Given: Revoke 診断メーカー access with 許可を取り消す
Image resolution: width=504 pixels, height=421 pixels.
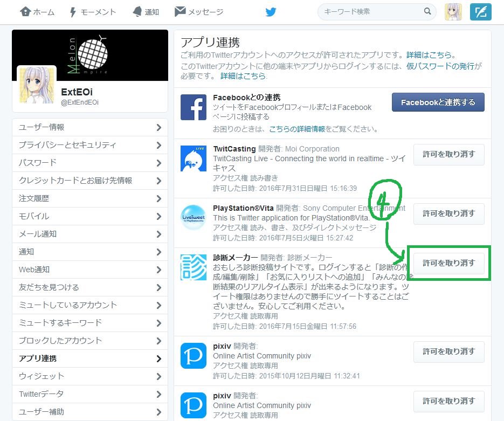Looking at the screenshot, I should (x=448, y=263).
